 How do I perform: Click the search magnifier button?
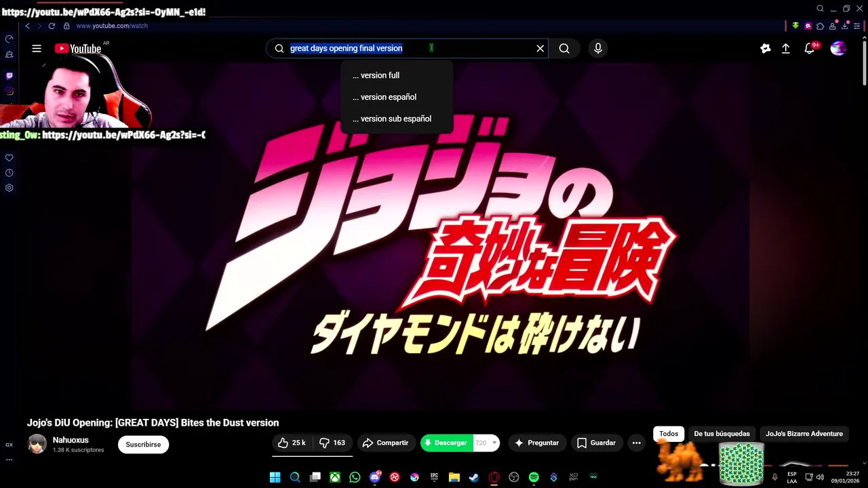tap(564, 48)
